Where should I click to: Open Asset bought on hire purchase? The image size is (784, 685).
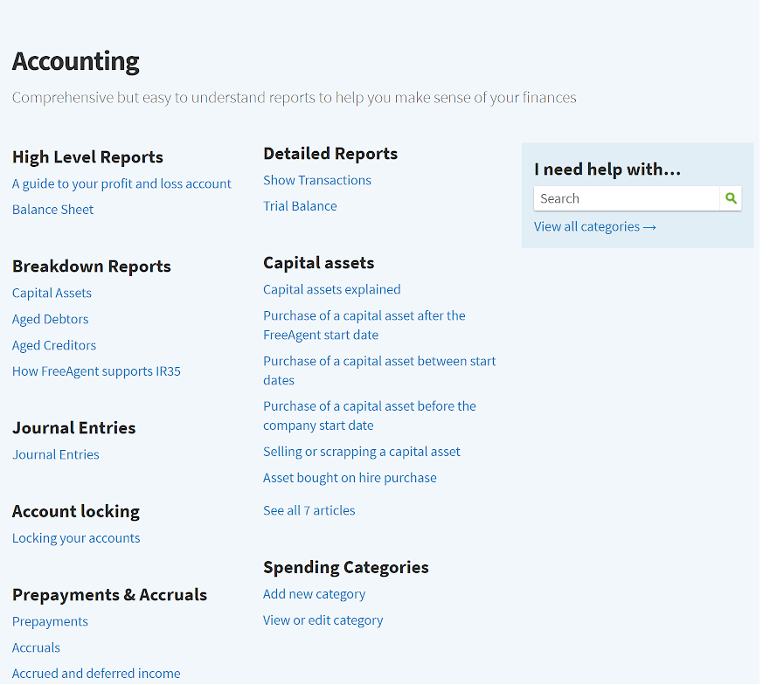350,478
